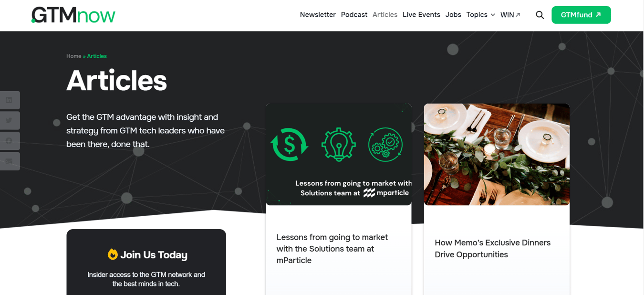Screen dimensions: 644x295
Task: Navigate to the Jobs page
Action: pyautogui.click(x=453, y=15)
